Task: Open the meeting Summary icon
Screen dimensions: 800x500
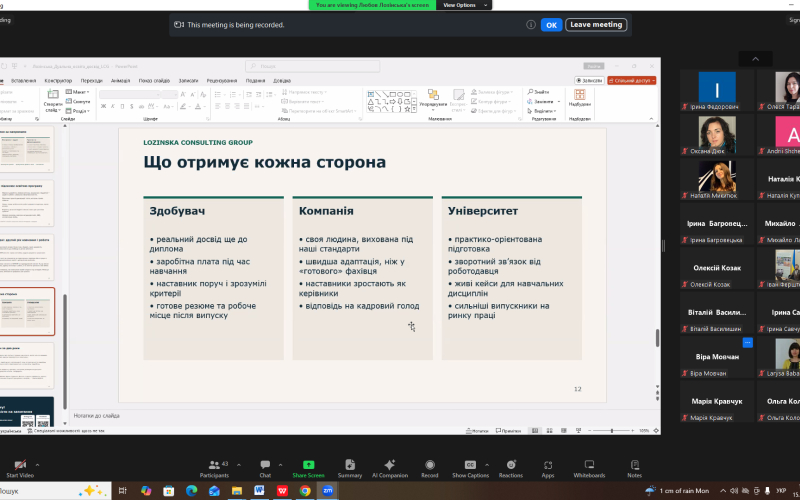Action: click(350, 465)
